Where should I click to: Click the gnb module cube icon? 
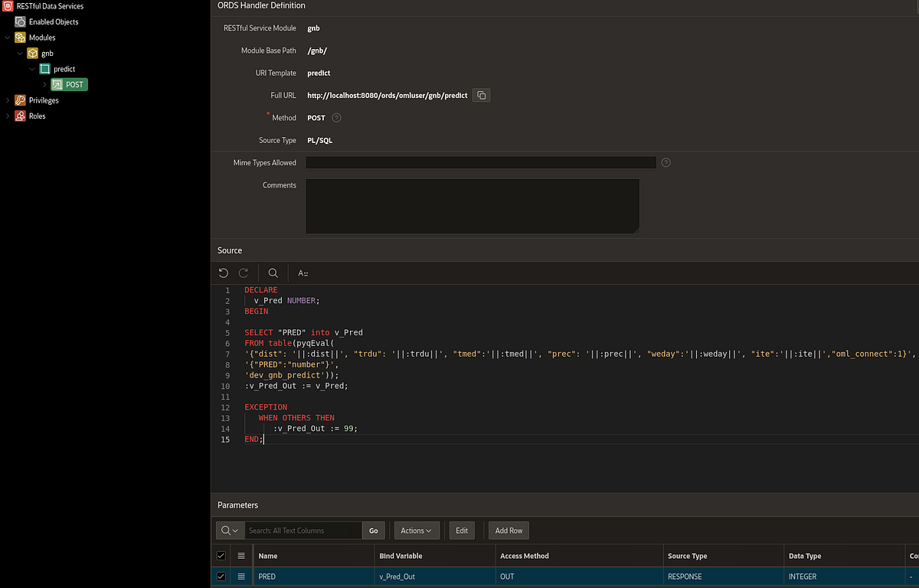tap(32, 53)
